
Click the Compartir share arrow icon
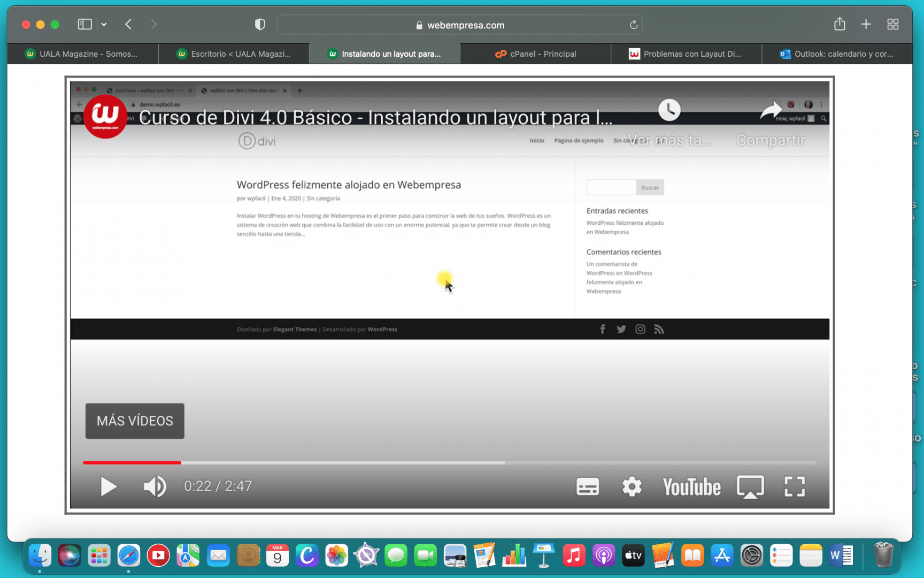[x=771, y=110]
